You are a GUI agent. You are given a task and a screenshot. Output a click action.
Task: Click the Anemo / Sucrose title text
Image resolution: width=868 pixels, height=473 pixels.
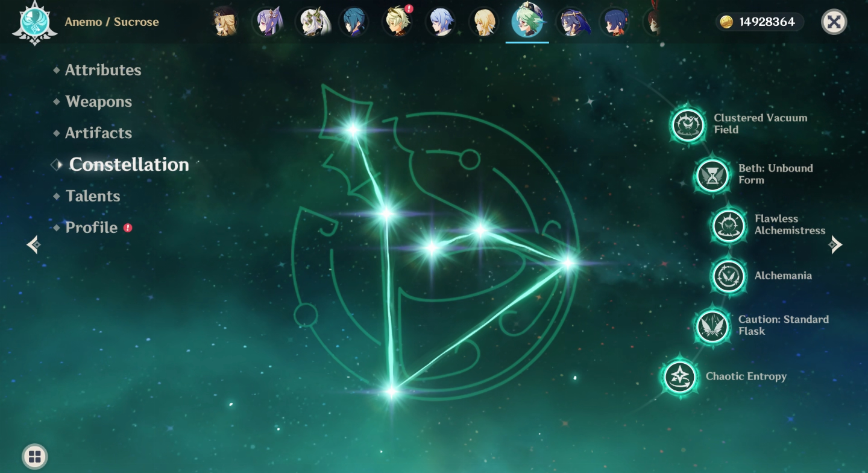(x=112, y=22)
